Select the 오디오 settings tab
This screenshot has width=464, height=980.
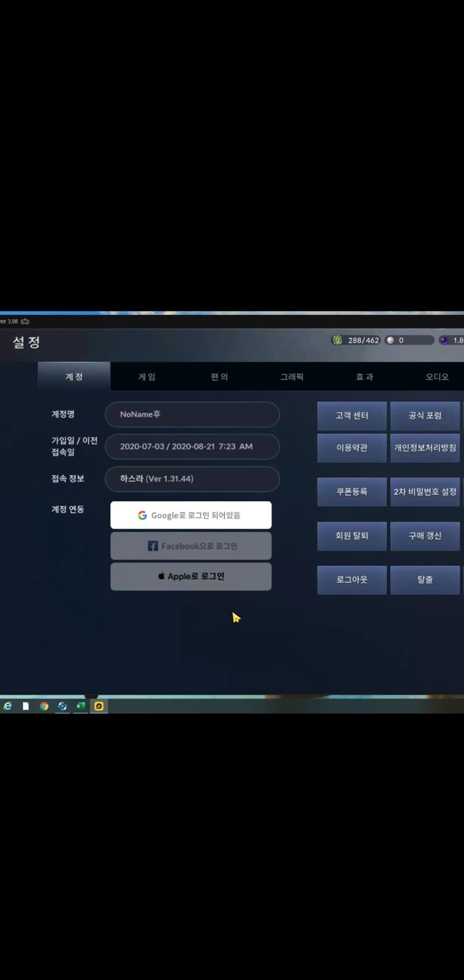tap(437, 377)
